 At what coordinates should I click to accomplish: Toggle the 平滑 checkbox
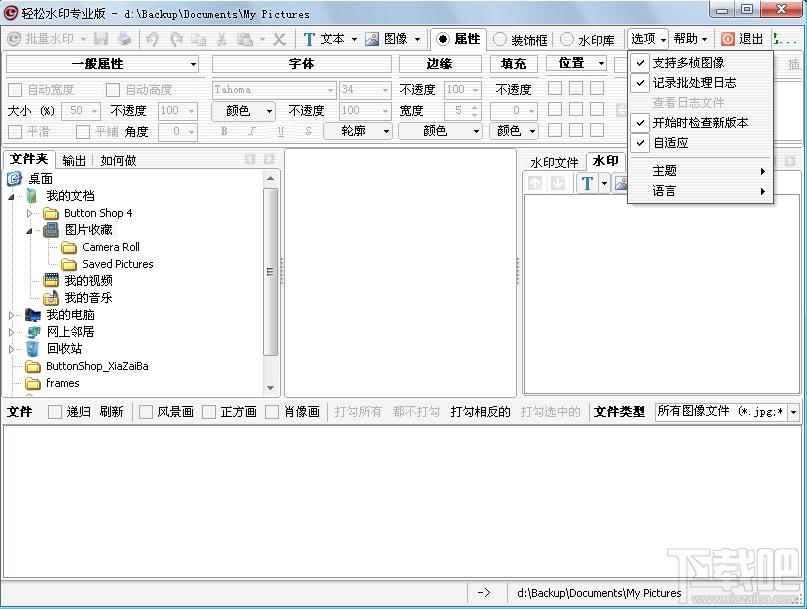coord(15,132)
